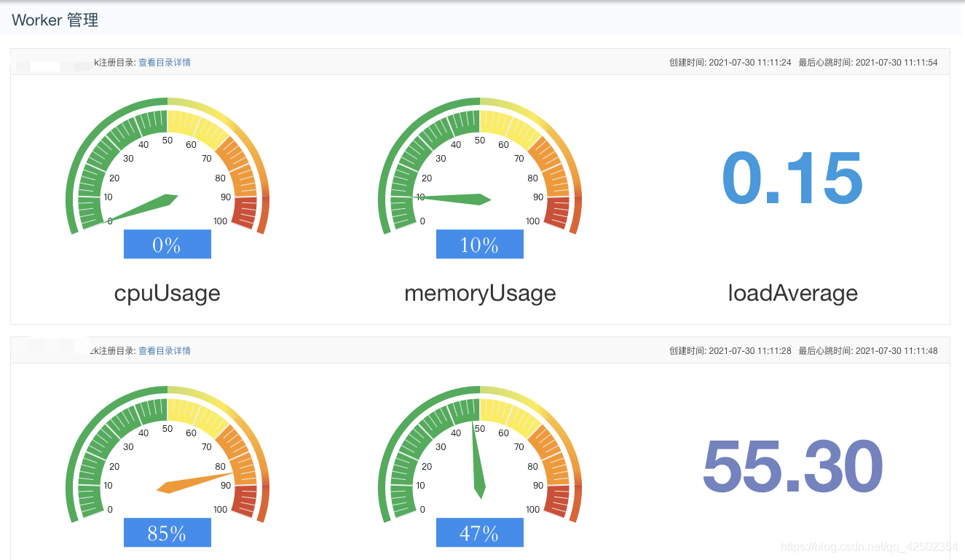Open 查看目录详情 link in second worker panel
The image size is (965, 560).
165,351
